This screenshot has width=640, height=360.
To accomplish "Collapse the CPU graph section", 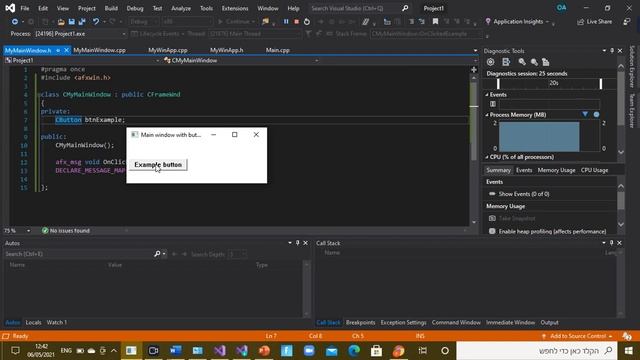I will pos(487,157).
